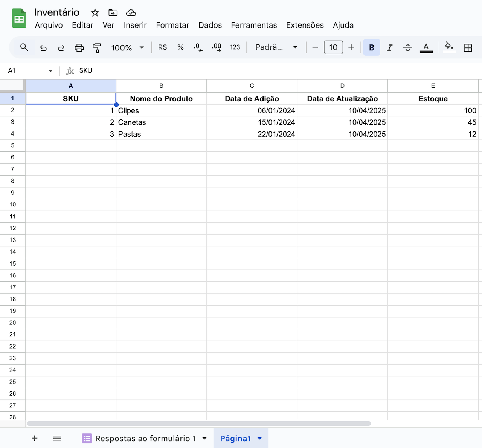Open the Dados menu
This screenshot has height=448, width=482.
click(210, 25)
